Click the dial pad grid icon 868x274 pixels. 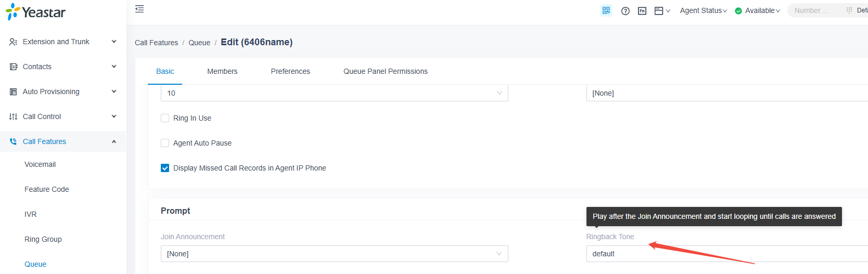coord(849,10)
